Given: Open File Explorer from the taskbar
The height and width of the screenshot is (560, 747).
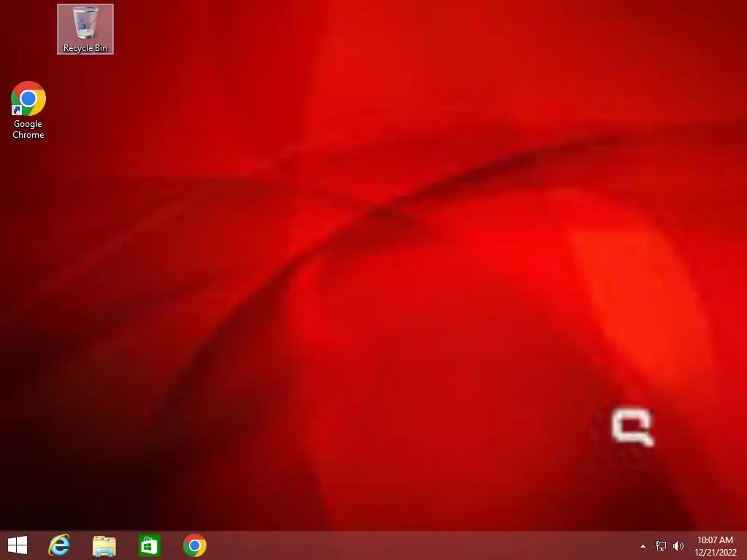Looking at the screenshot, I should coord(104,545).
